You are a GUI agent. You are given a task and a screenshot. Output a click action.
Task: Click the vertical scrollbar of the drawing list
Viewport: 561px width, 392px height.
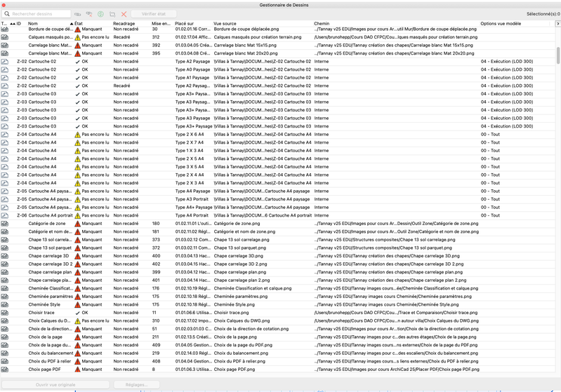(x=558, y=55)
